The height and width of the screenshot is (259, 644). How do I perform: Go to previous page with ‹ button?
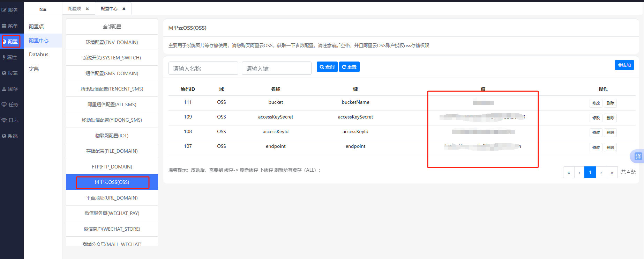579,172
